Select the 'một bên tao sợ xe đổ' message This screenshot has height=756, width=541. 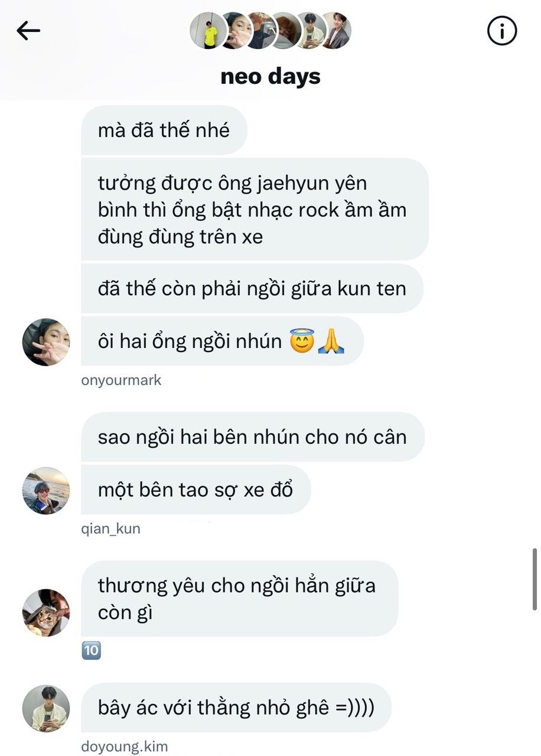point(195,490)
